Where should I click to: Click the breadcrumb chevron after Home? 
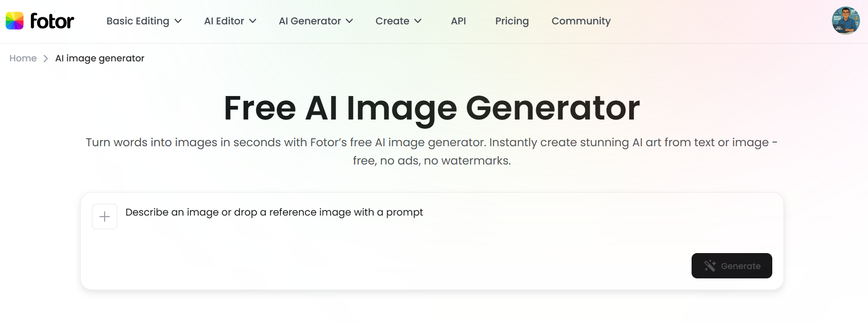point(46,58)
